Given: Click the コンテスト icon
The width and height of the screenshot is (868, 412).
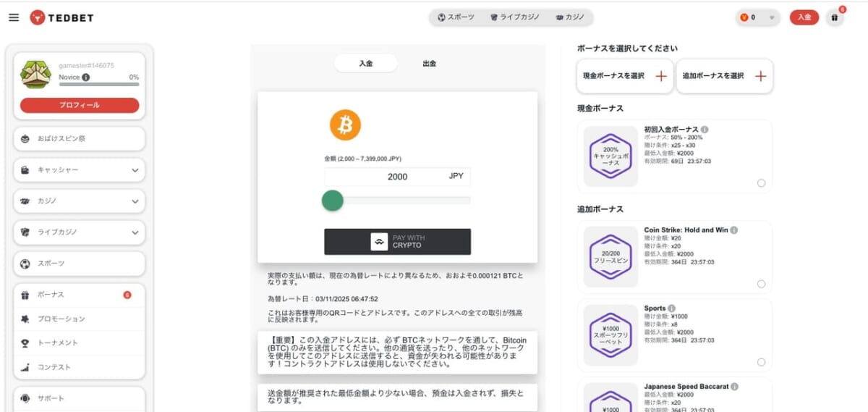Looking at the screenshot, I should point(25,367).
